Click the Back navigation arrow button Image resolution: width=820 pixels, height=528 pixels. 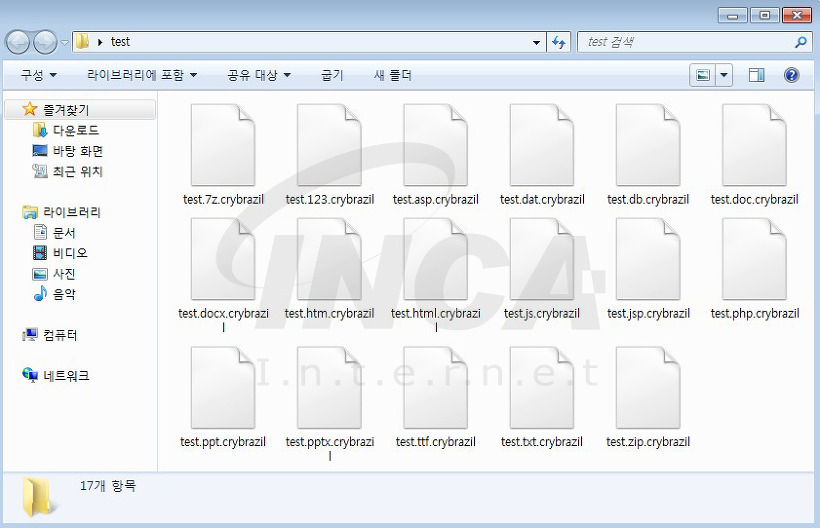pos(18,42)
